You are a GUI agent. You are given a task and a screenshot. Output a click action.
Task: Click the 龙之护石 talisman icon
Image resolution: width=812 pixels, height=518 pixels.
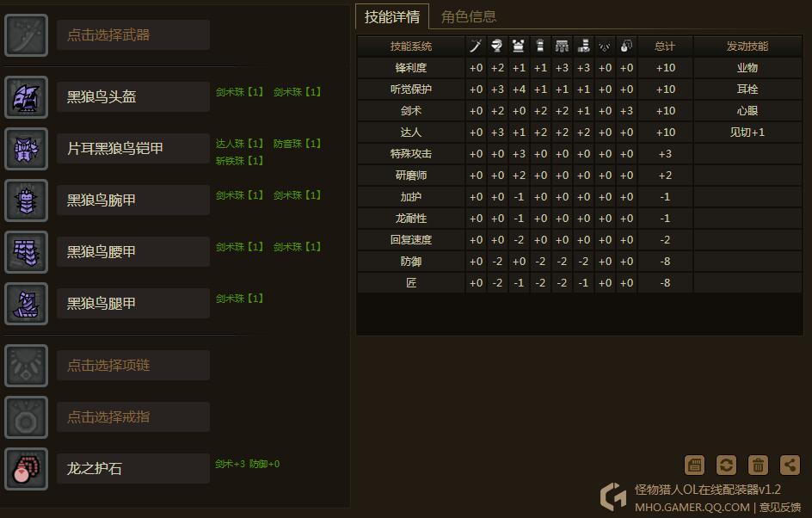click(26, 469)
